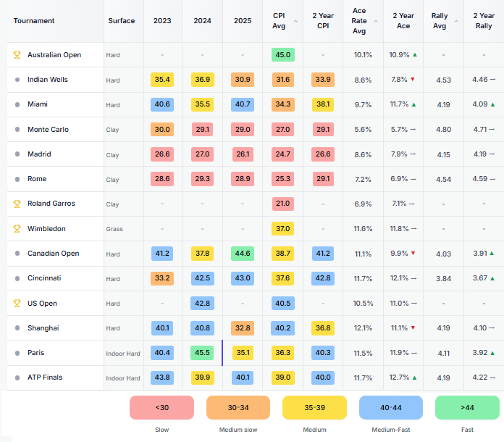Click the grey dot beside Indian Wells
The image size is (504, 442).
(x=17, y=80)
